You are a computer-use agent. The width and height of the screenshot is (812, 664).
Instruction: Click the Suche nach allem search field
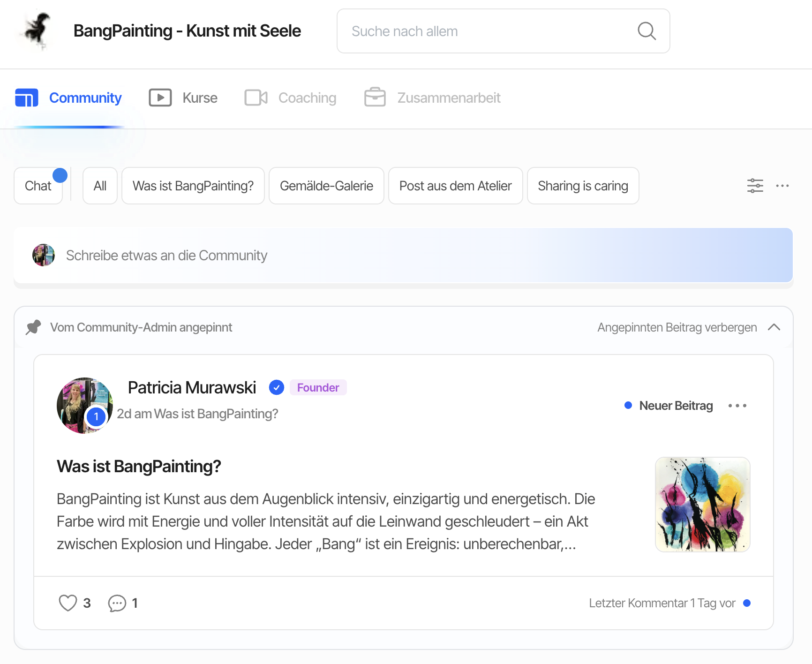pos(503,31)
